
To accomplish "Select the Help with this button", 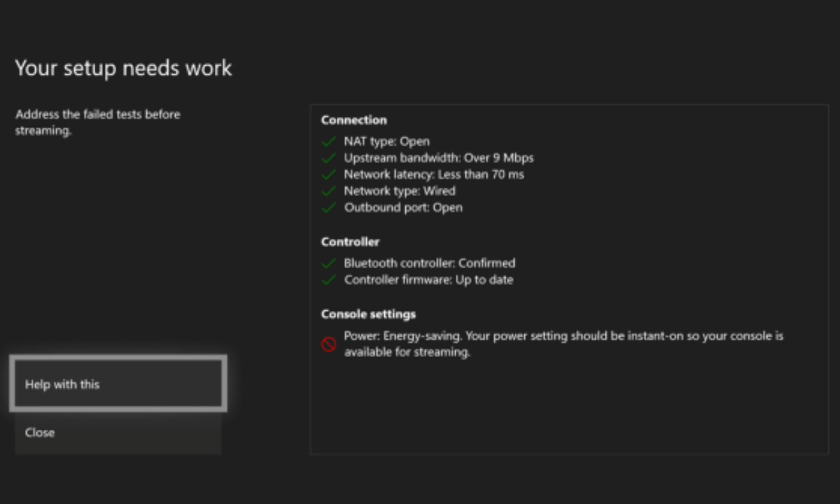I will (x=118, y=384).
